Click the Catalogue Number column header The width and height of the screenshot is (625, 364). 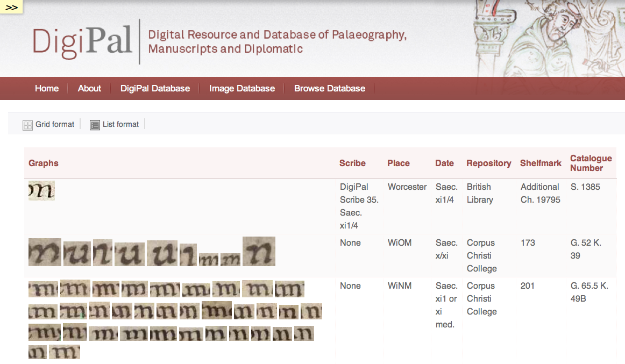[591, 163]
